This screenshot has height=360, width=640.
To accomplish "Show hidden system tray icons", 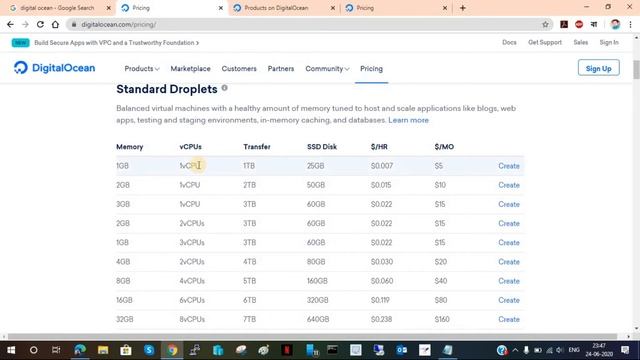I will pyautogui.click(x=515, y=350).
